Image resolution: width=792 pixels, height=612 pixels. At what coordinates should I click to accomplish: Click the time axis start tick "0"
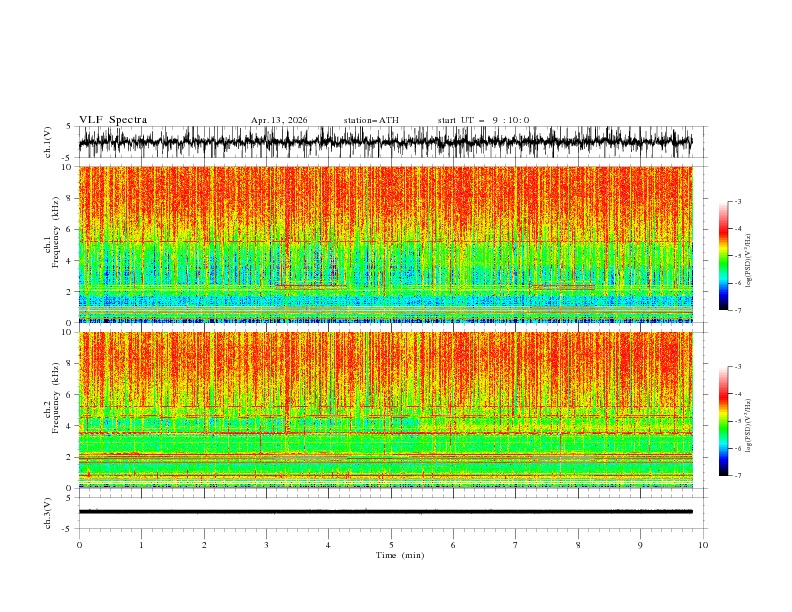click(79, 545)
